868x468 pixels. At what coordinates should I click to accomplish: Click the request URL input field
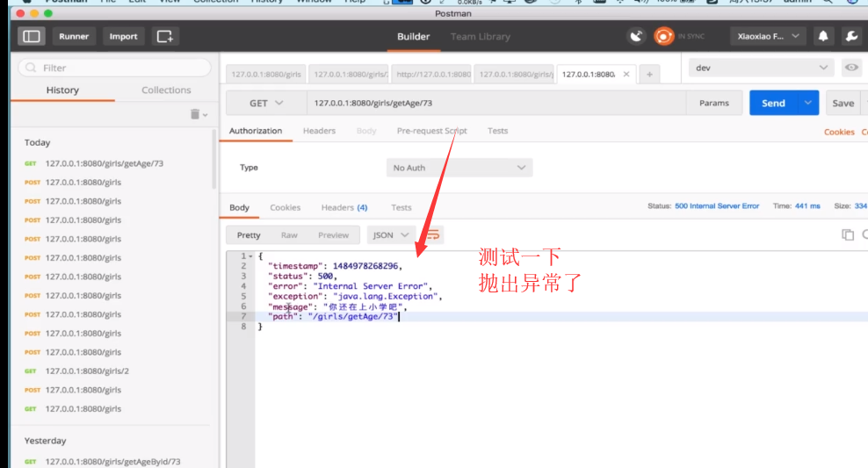[x=496, y=103]
